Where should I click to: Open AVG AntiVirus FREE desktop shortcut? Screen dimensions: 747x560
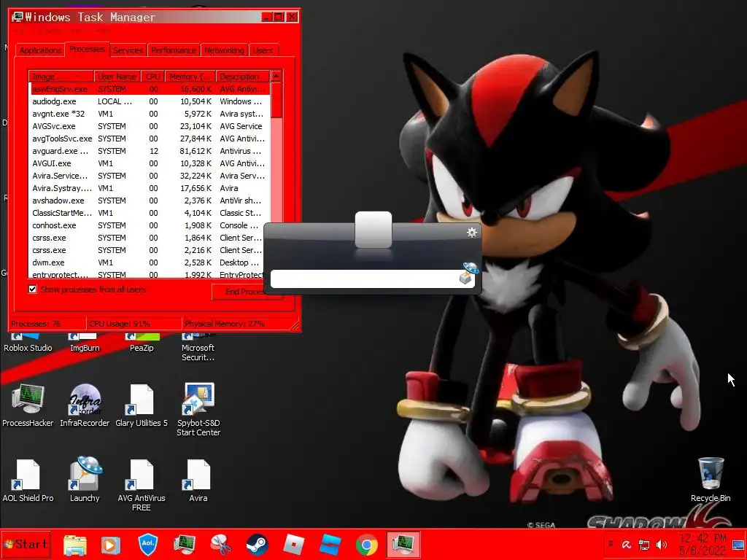(x=142, y=485)
